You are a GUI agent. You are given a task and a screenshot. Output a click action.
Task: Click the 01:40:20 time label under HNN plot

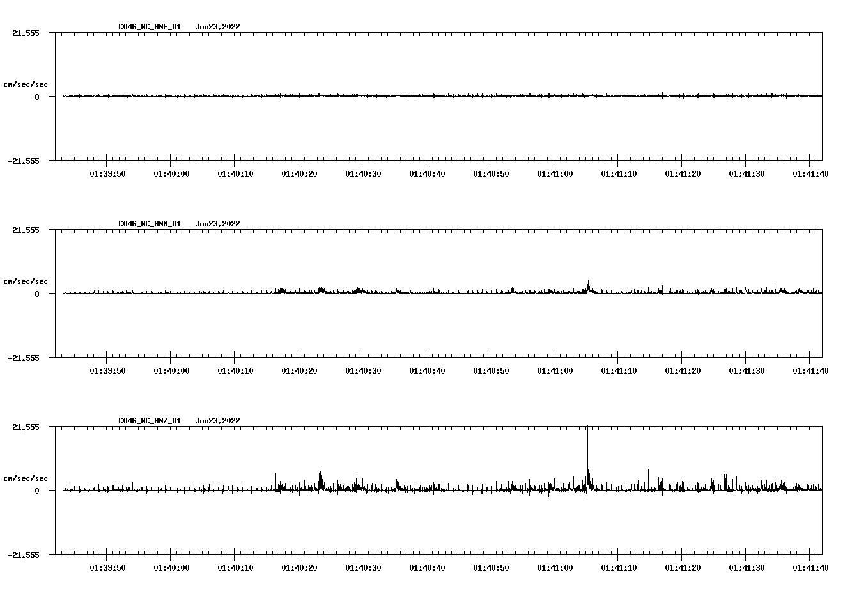pos(299,370)
